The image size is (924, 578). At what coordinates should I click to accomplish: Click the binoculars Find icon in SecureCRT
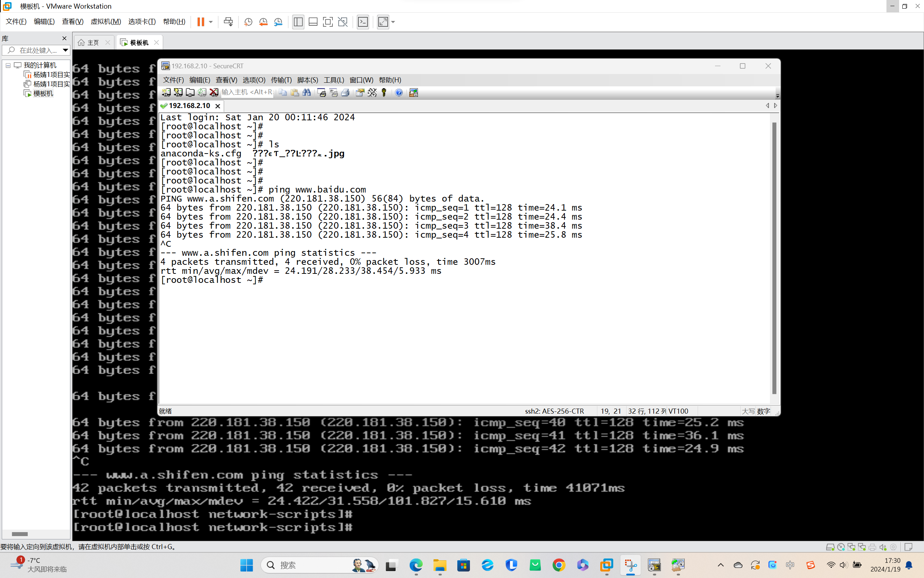(x=306, y=92)
